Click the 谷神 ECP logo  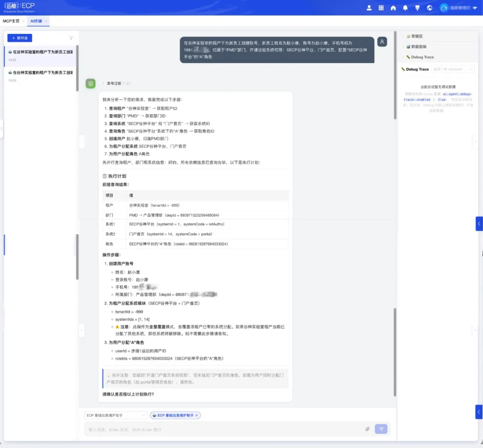click(x=19, y=8)
